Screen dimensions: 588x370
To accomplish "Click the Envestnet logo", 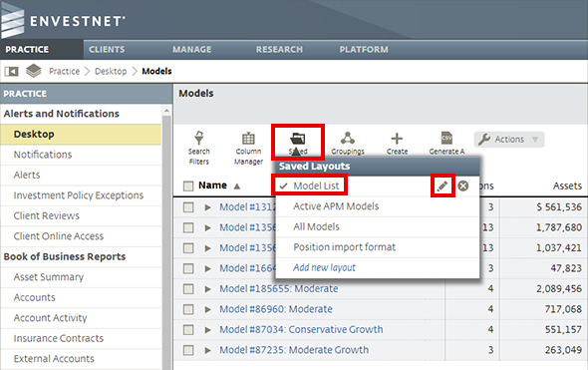I will (x=63, y=21).
